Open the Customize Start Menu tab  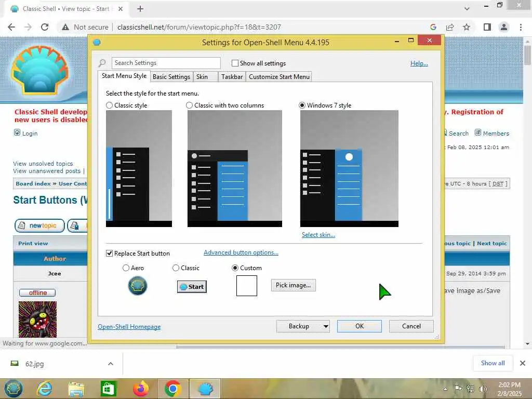[x=279, y=77]
